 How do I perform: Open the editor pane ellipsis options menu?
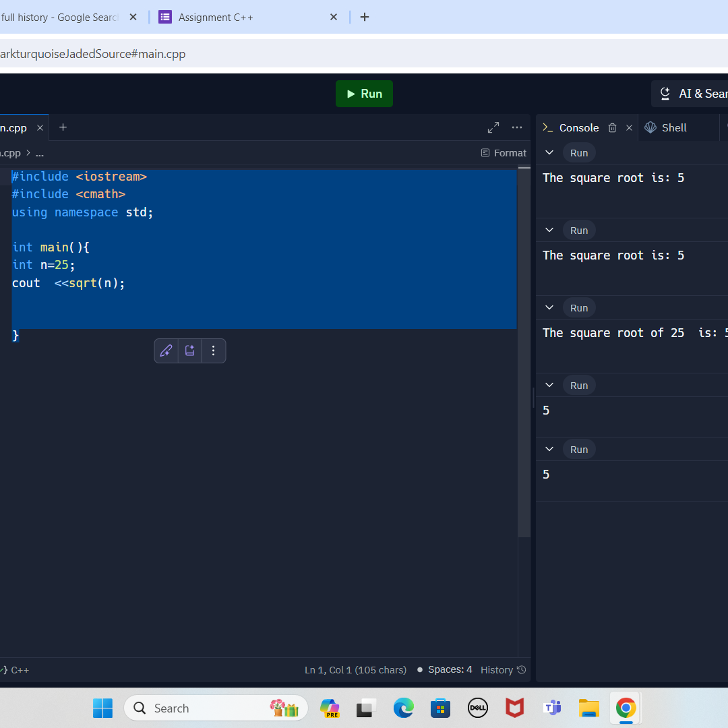[x=517, y=127]
